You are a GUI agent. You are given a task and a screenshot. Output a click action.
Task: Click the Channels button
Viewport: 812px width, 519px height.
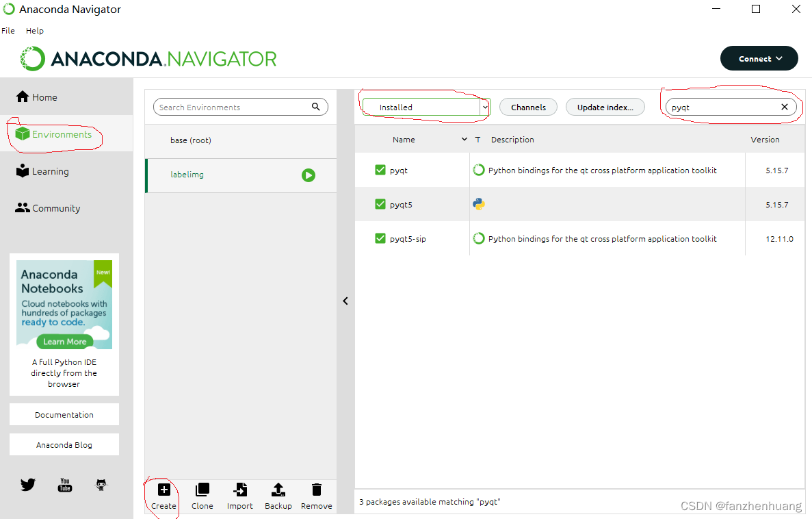click(528, 107)
